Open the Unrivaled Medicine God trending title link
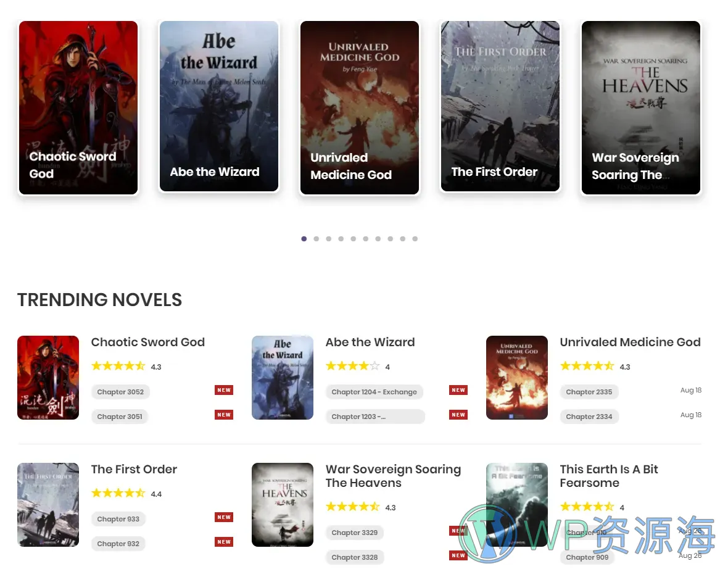The height and width of the screenshot is (577, 728). click(x=630, y=342)
